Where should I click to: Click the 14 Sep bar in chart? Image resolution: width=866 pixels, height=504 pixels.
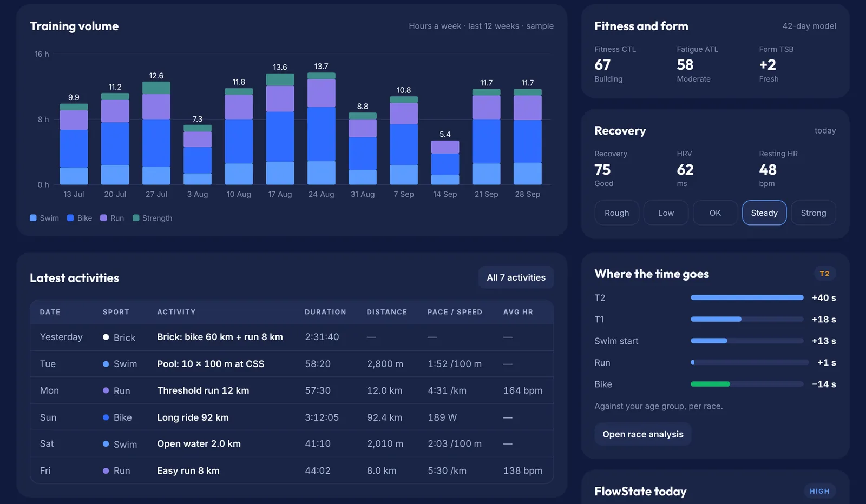point(445,162)
